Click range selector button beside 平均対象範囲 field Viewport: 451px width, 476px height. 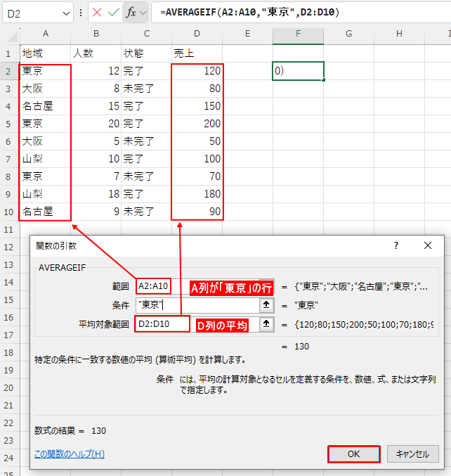[266, 324]
